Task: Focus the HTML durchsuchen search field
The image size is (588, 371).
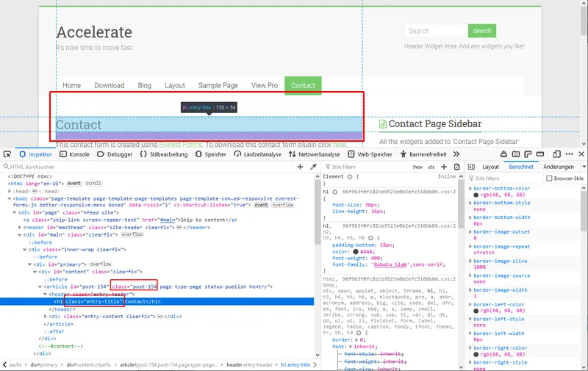Action: (150, 167)
